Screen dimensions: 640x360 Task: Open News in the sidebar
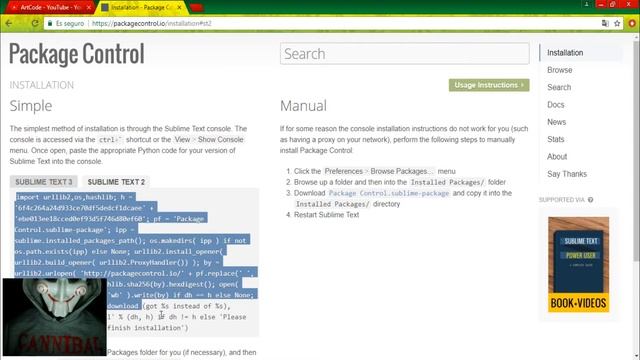point(556,122)
